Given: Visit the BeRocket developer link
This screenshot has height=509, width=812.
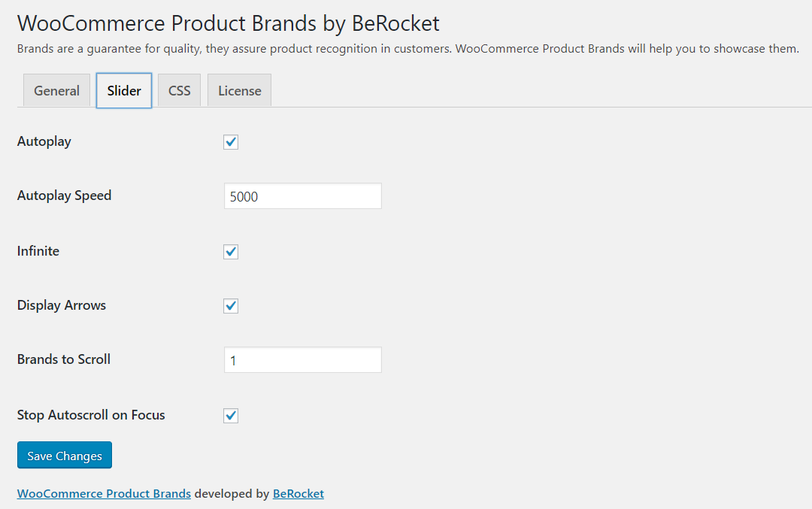Looking at the screenshot, I should click(298, 493).
